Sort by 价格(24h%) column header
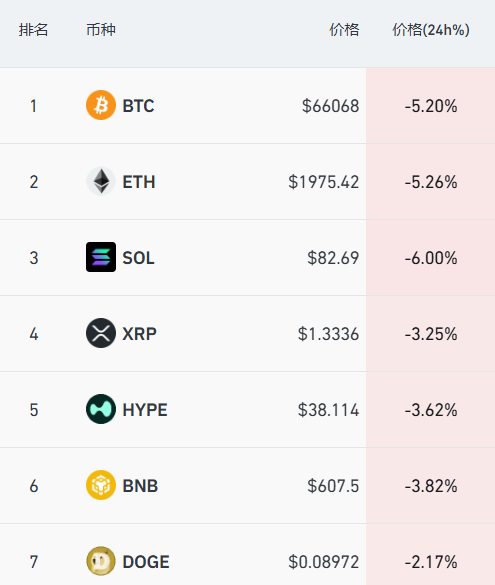The image size is (495, 585). [431, 30]
